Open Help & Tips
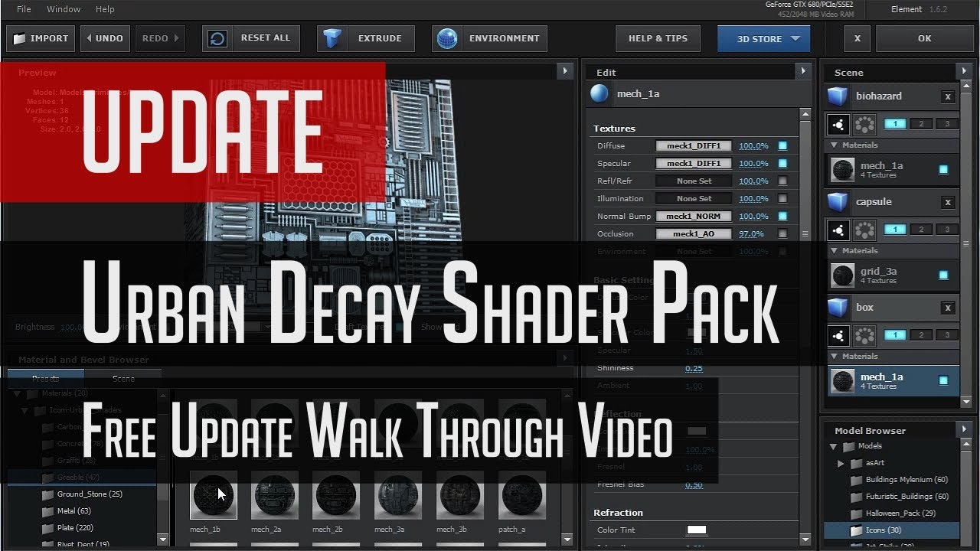 tap(658, 38)
